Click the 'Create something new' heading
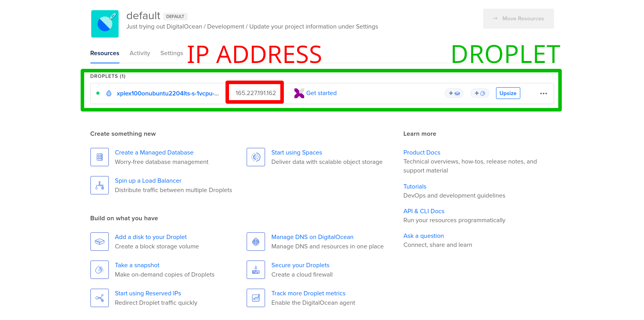The image size is (644, 320). coord(123,134)
